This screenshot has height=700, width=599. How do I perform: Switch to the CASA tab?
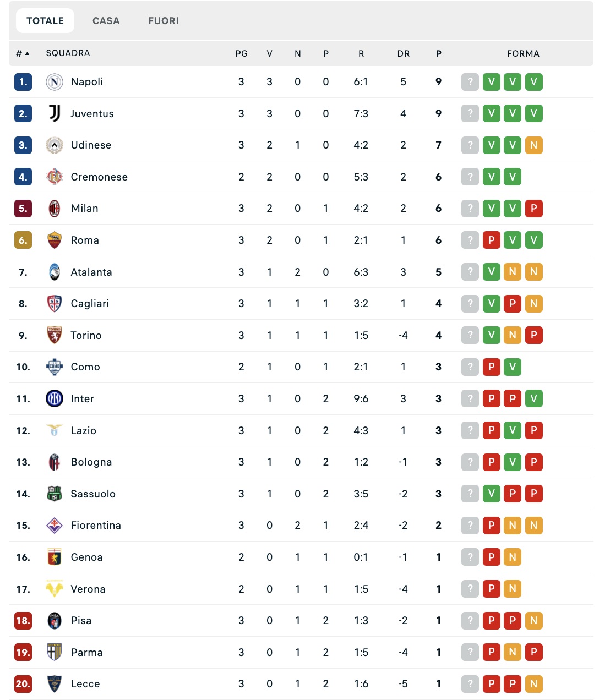click(x=106, y=21)
